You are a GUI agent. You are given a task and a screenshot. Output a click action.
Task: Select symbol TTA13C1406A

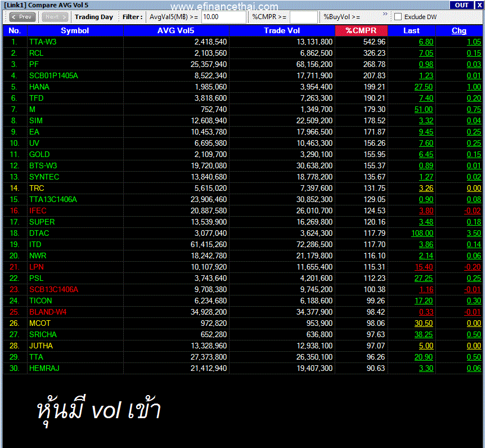53,200
